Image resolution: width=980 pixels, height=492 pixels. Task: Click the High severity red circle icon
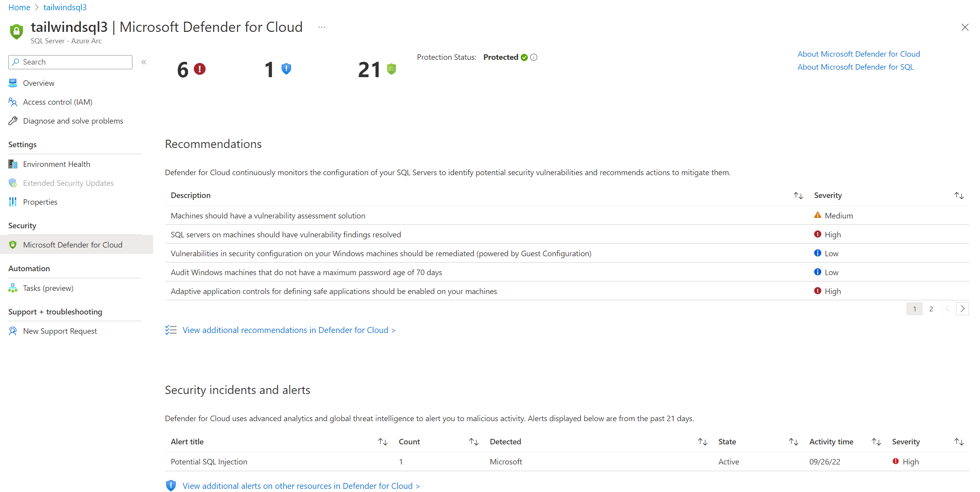coord(817,234)
